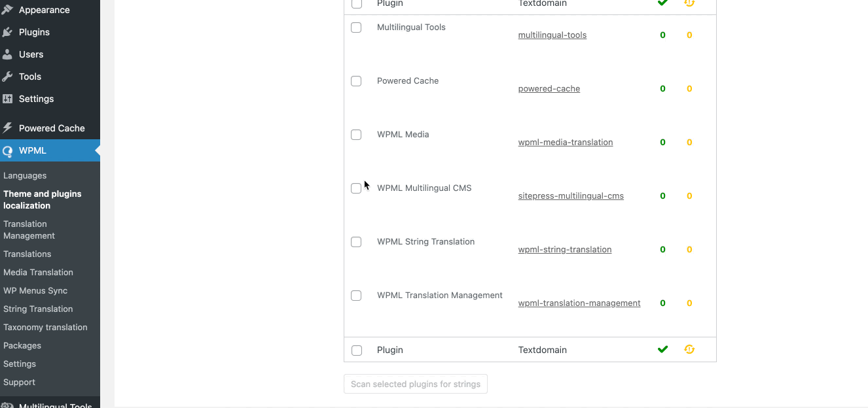The image size is (868, 408).
Task: Click the WPML logo icon in sidebar
Action: click(x=7, y=150)
